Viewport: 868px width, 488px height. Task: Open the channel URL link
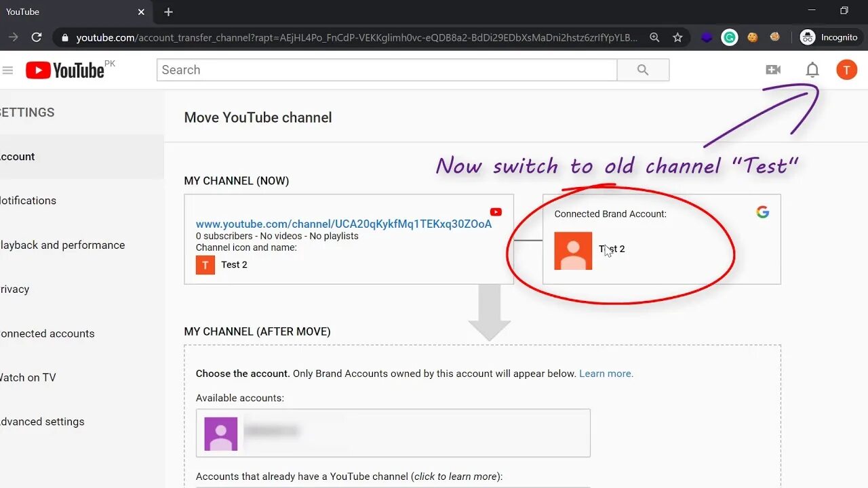tap(344, 224)
